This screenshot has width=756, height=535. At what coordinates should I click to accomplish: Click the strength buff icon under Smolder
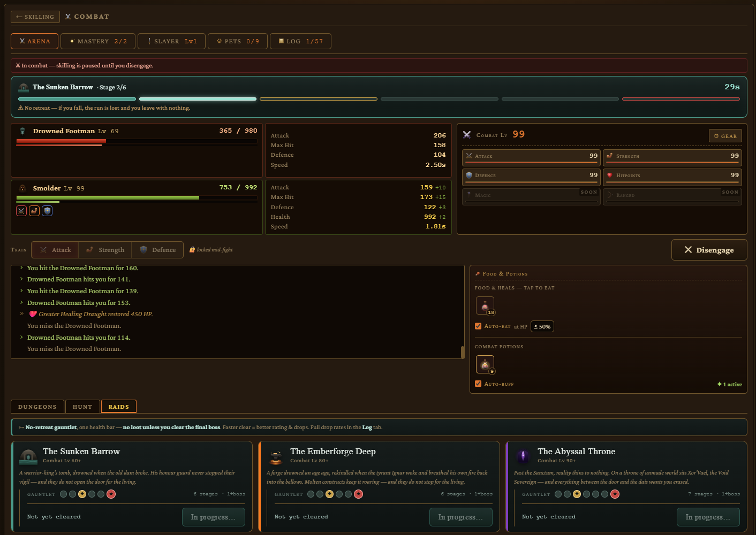pyautogui.click(x=34, y=211)
